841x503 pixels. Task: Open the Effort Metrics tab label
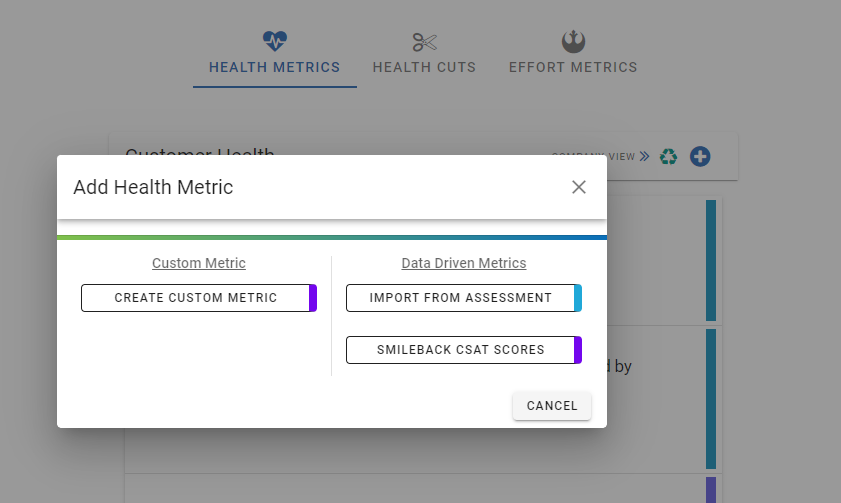tap(573, 67)
